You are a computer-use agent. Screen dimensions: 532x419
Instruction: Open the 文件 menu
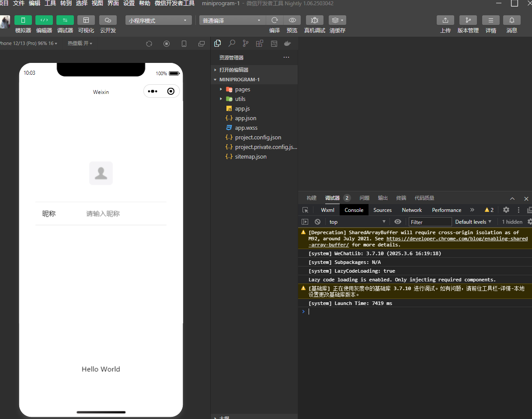(x=19, y=3)
